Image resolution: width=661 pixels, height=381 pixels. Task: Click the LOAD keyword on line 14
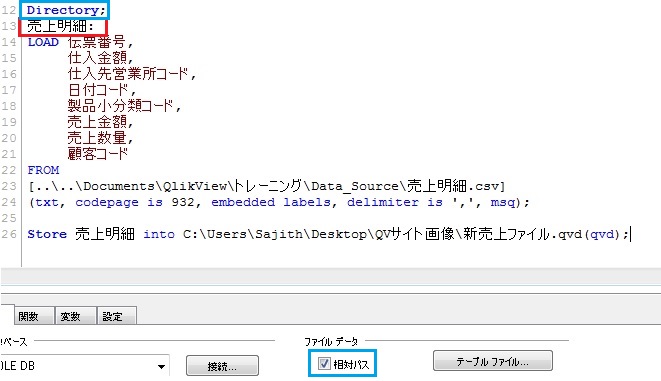coord(43,42)
